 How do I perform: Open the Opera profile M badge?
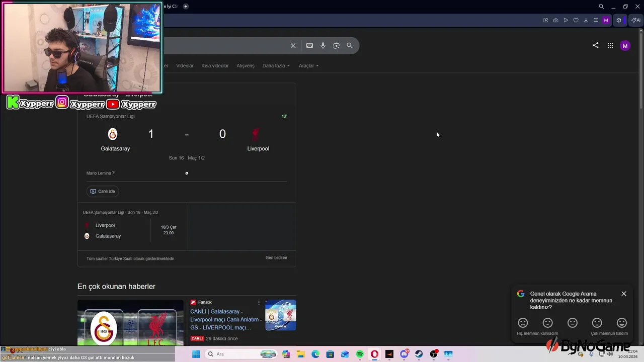click(x=606, y=20)
